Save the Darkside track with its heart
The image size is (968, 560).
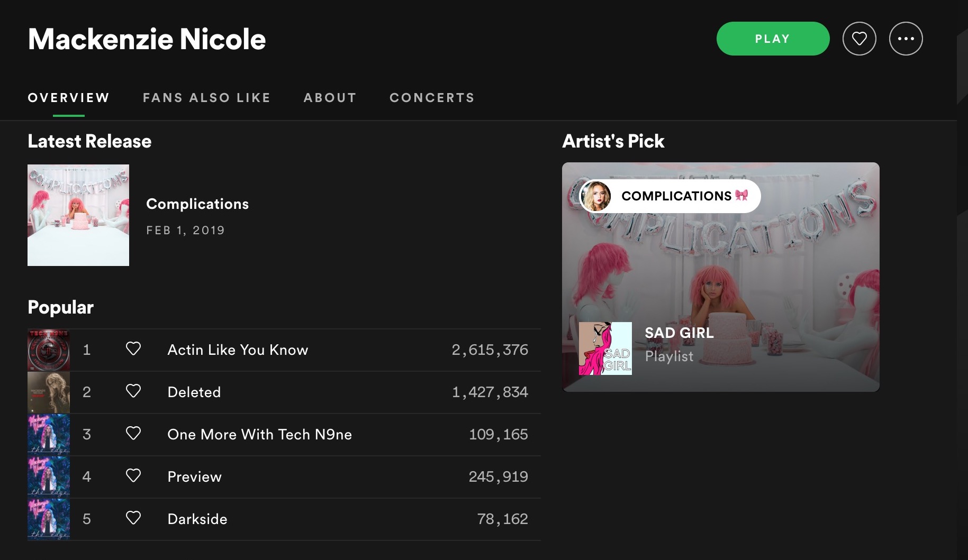(133, 518)
